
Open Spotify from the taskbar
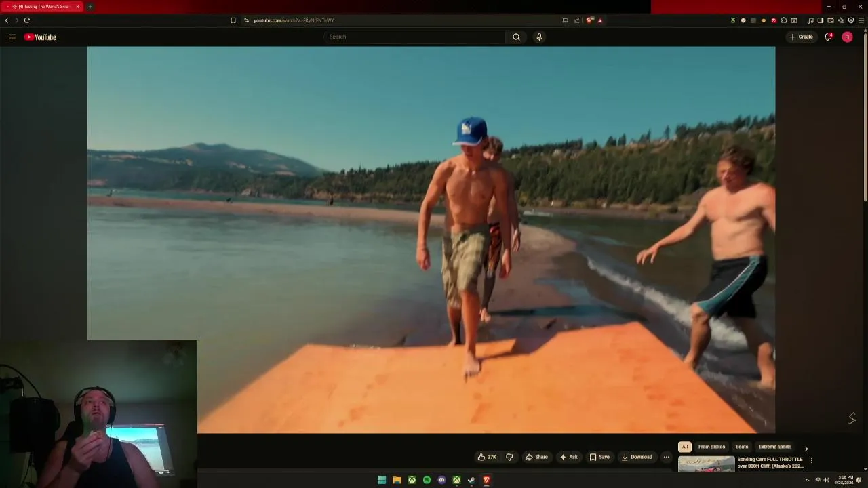click(427, 480)
